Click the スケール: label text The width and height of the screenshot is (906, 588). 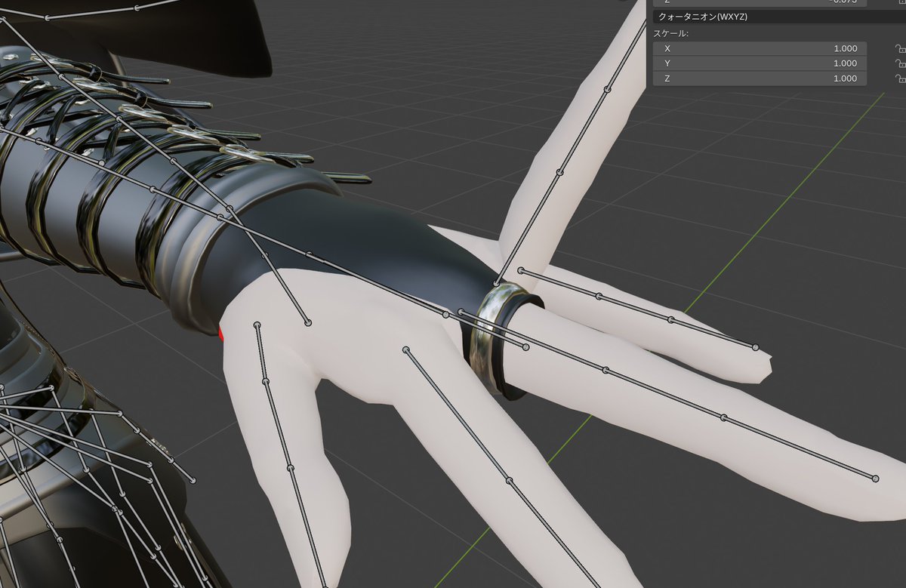coord(671,33)
